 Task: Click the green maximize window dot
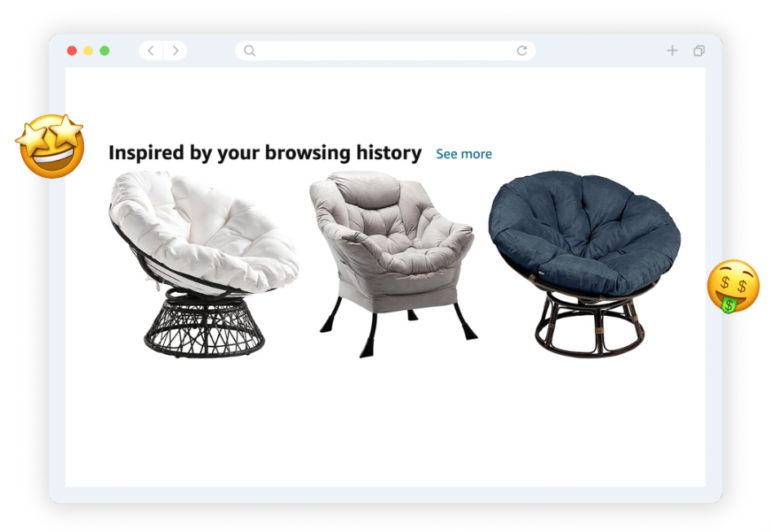(104, 51)
